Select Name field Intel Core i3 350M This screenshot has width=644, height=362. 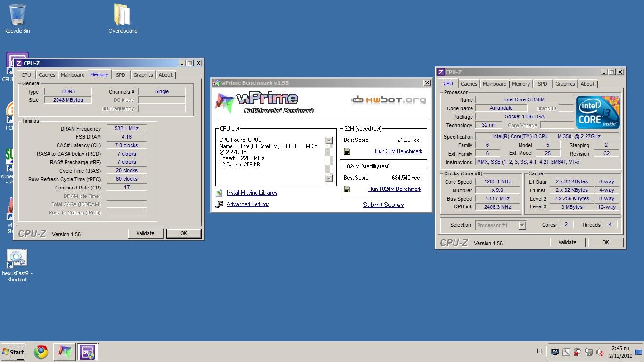click(524, 99)
